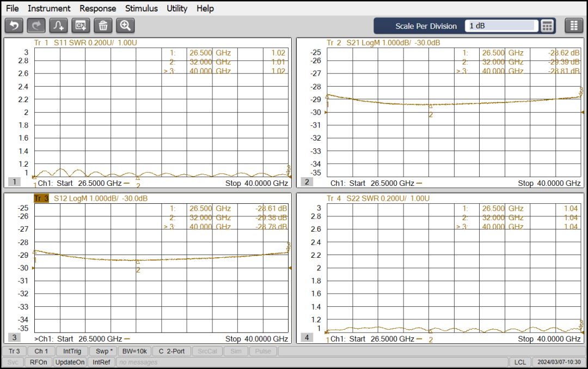Open the Response menu
Screen dimensions: 588x369
coord(97,8)
